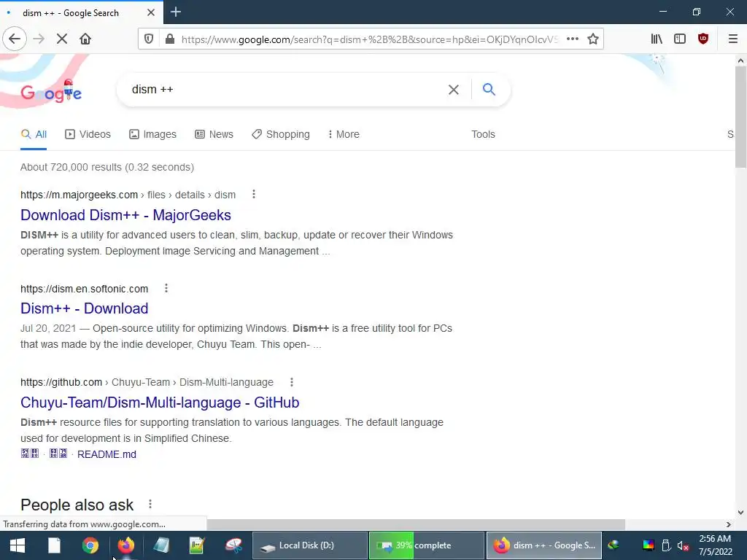Close the dism ++ Google Search tab
The height and width of the screenshot is (560, 747).
[x=150, y=12]
